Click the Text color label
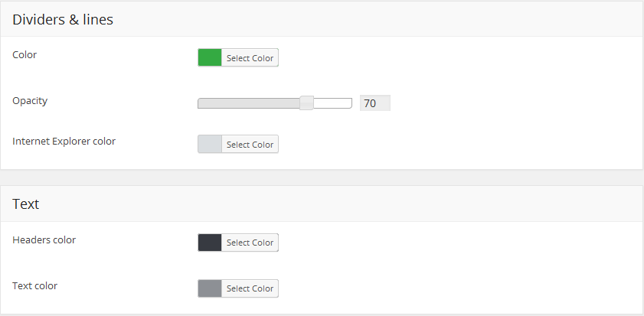Image resolution: width=644 pixels, height=316 pixels. tap(35, 286)
